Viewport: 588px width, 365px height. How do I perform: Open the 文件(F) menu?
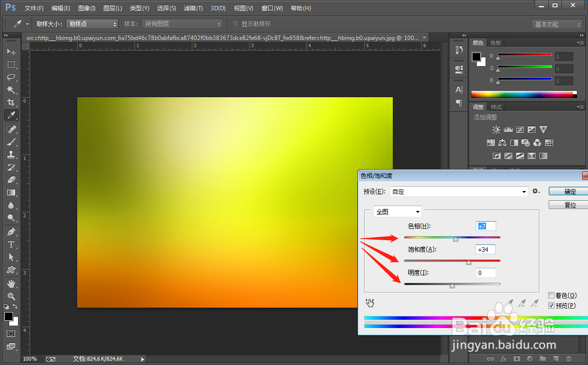tap(34, 9)
